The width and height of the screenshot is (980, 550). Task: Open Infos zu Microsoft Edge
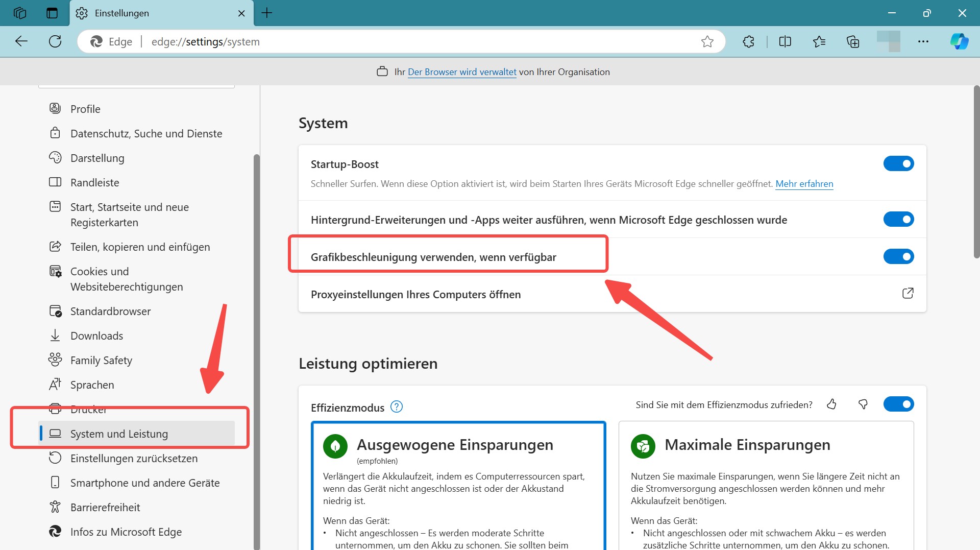point(137,532)
